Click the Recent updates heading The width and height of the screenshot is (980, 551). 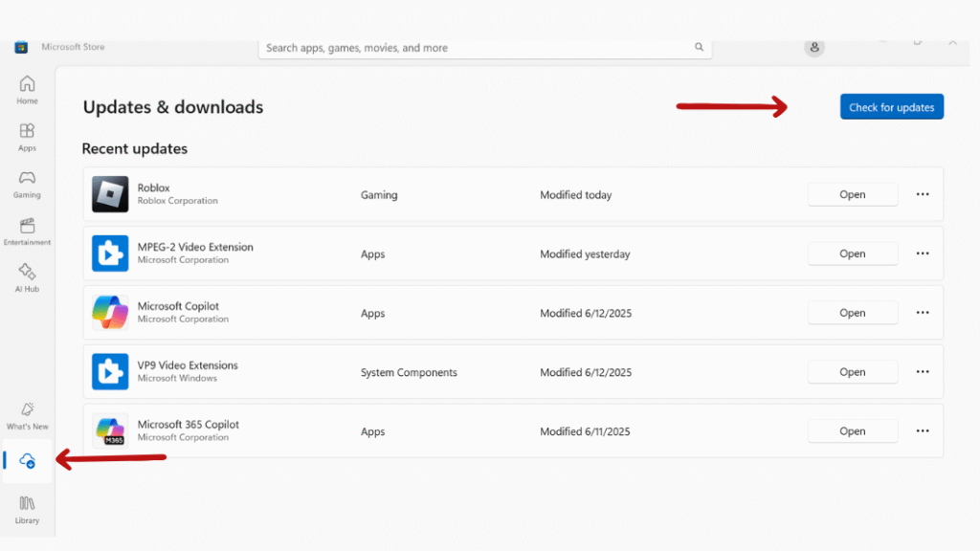(134, 148)
